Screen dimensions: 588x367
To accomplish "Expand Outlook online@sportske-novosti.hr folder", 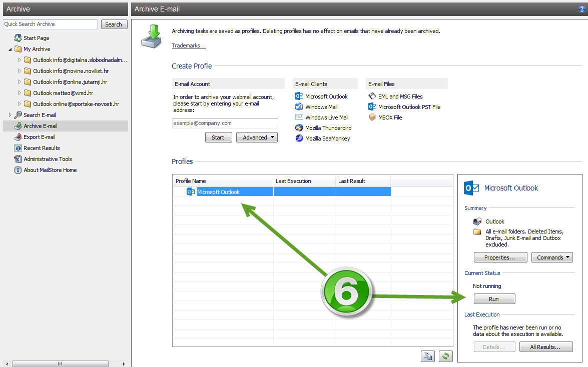I will tap(20, 103).
